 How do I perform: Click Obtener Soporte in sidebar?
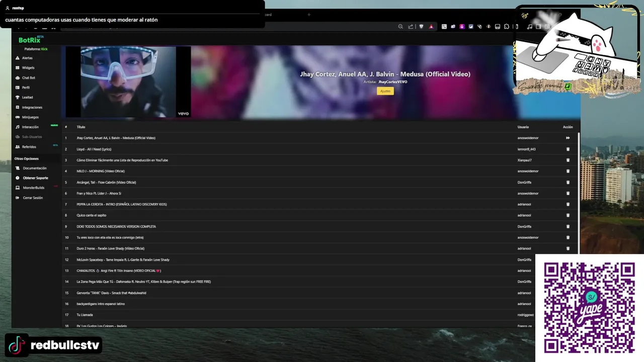point(35,178)
